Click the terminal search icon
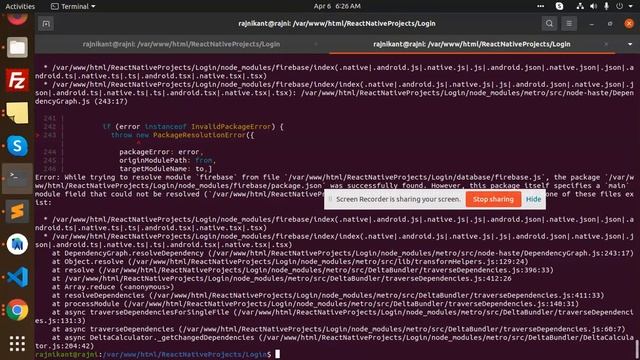Viewport: 640px width, 360px height. point(549,24)
